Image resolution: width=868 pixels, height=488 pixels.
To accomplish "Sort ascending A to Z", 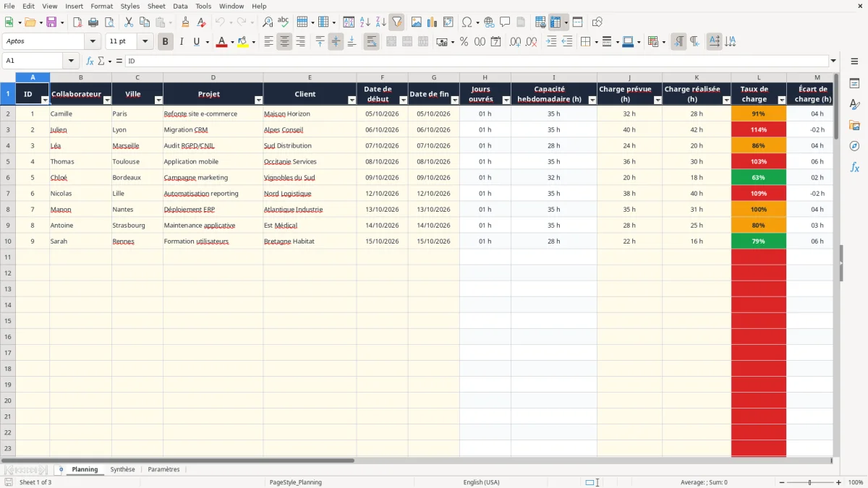I will tap(365, 22).
